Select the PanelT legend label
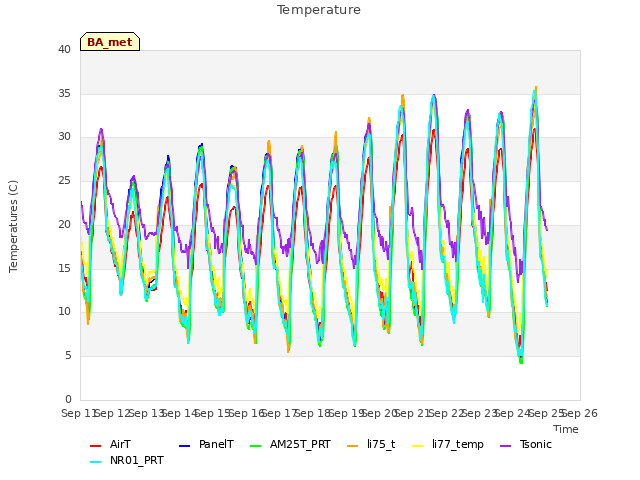 click(216, 444)
